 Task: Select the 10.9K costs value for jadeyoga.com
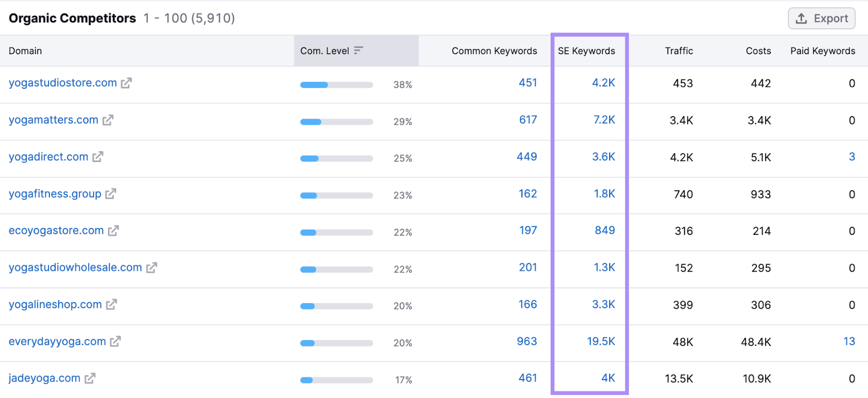757,379
